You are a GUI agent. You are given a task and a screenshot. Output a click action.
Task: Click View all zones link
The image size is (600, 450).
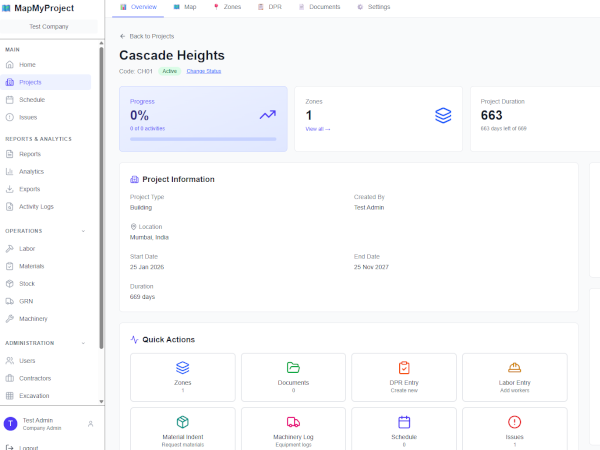[x=318, y=129]
